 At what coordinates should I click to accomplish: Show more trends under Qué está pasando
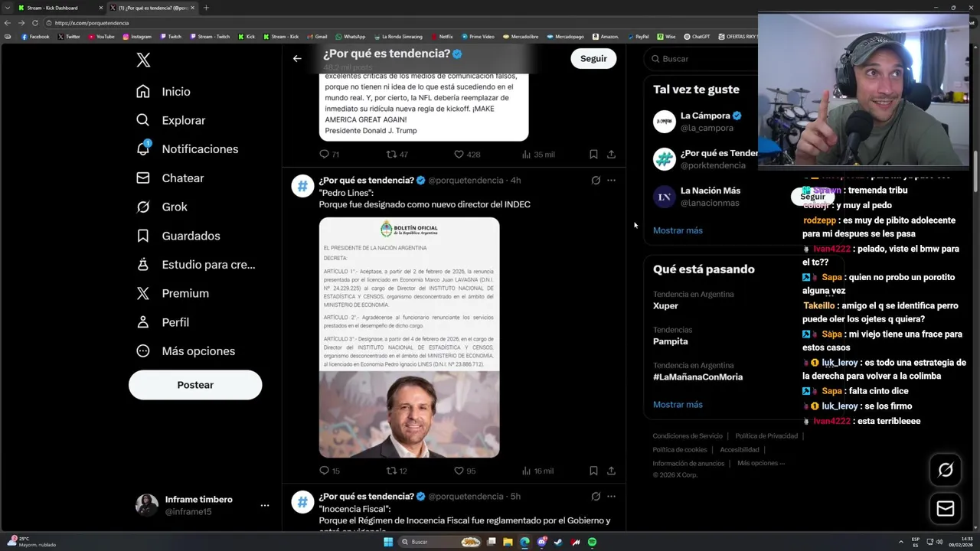tap(678, 405)
